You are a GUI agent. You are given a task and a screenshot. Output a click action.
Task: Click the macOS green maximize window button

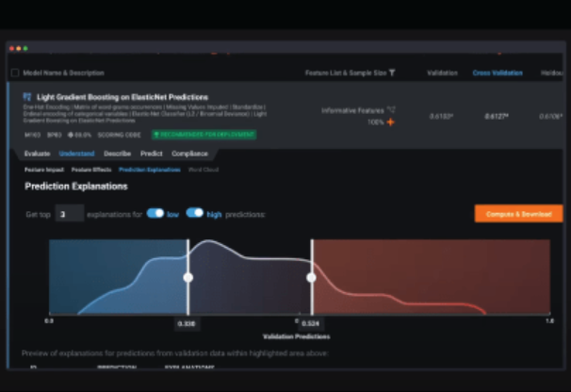25,48
